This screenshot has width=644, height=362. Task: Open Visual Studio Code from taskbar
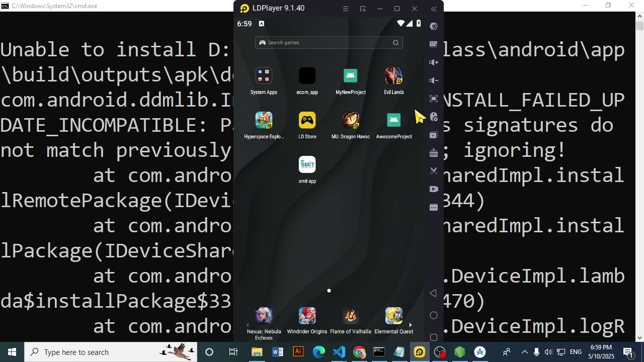(x=339, y=352)
